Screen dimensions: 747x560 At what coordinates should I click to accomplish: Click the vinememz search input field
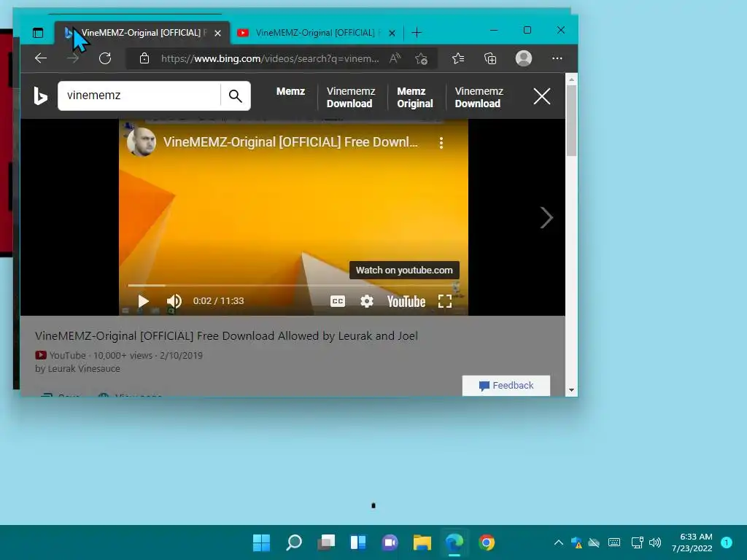pyautogui.click(x=141, y=96)
